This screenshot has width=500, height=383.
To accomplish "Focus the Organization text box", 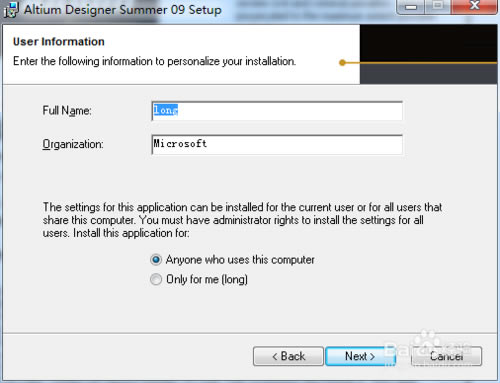I will pyautogui.click(x=277, y=145).
